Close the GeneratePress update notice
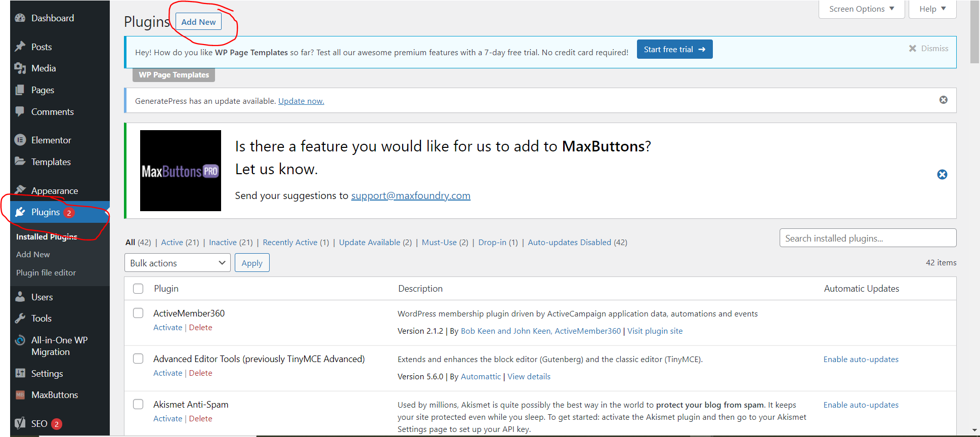The image size is (980, 437). 944,100
